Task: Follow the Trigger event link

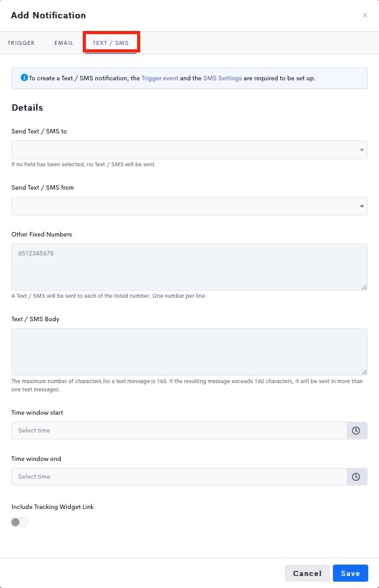Action: (160, 78)
